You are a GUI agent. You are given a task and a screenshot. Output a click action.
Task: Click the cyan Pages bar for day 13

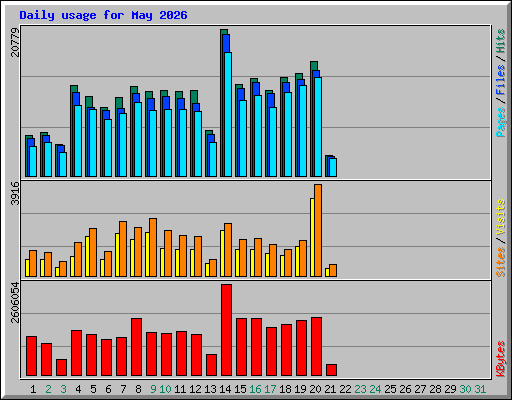point(213,159)
